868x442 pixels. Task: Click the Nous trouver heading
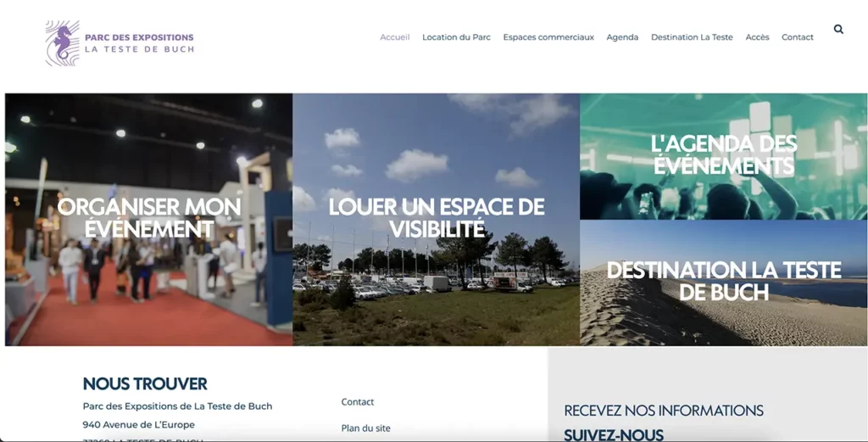[x=145, y=383]
